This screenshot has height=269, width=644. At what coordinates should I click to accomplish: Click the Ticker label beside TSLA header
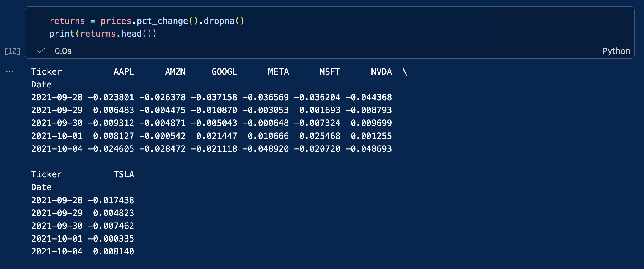(x=47, y=174)
